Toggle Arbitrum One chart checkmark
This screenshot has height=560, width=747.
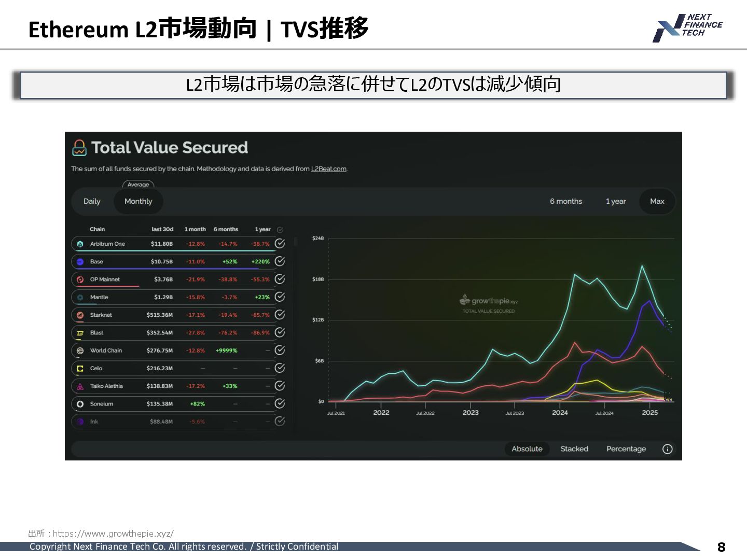tap(280, 244)
